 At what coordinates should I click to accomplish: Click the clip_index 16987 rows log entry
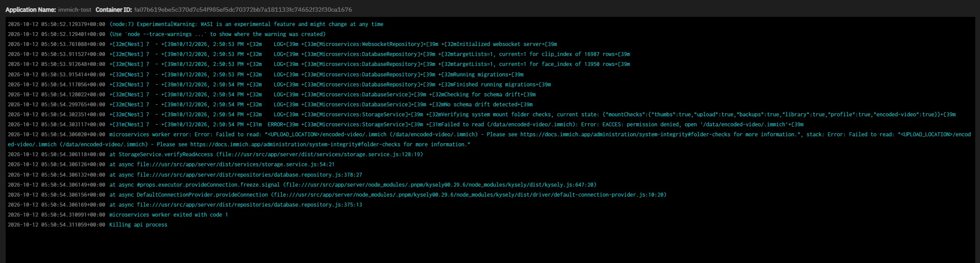click(319, 54)
